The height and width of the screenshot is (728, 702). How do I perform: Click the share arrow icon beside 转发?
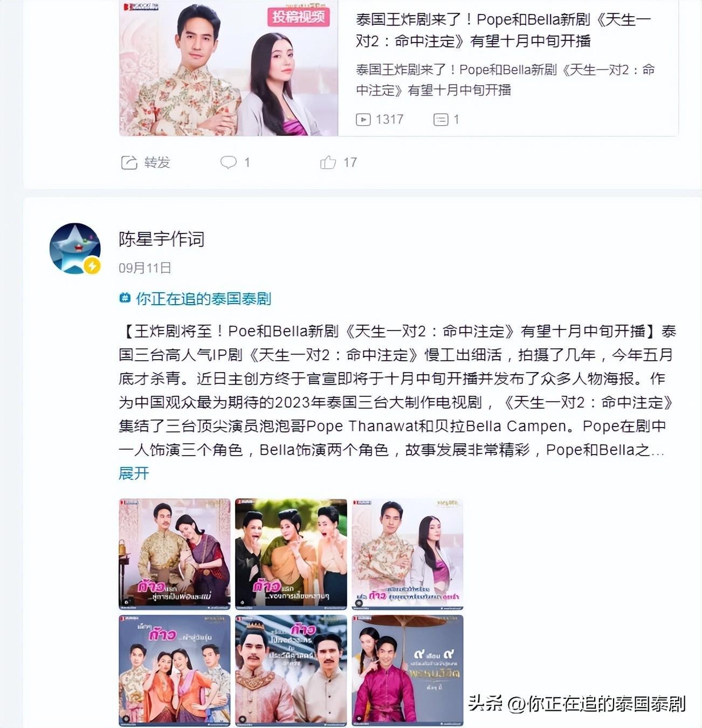point(129,162)
